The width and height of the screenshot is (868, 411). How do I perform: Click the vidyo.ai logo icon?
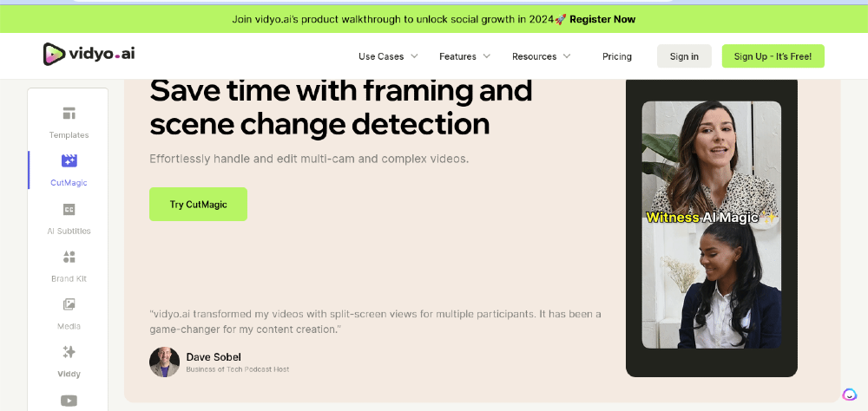[54, 55]
